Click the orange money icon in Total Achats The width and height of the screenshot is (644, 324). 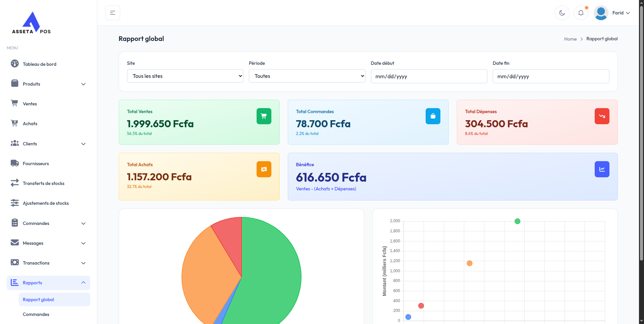[264, 169]
